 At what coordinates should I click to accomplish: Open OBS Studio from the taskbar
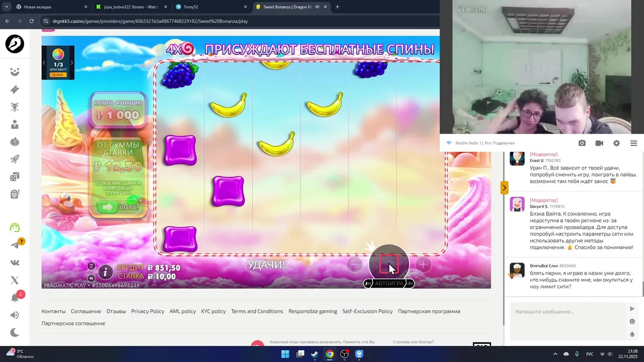(344, 354)
